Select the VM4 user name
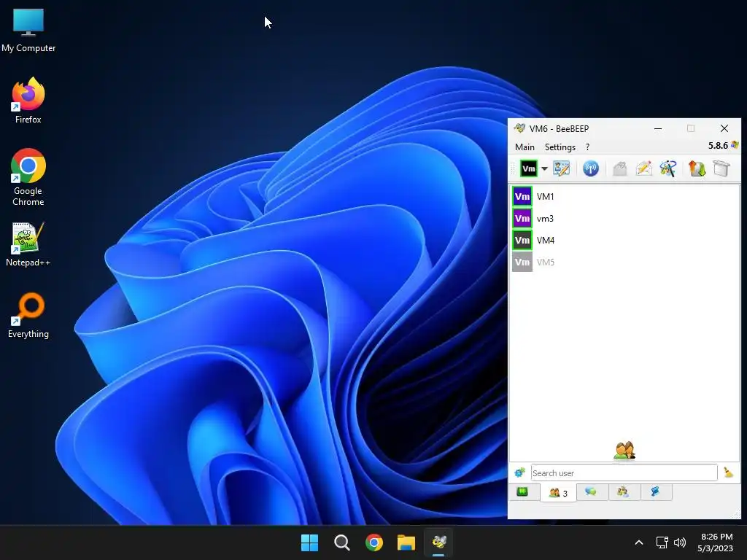The image size is (747, 560). [546, 241]
